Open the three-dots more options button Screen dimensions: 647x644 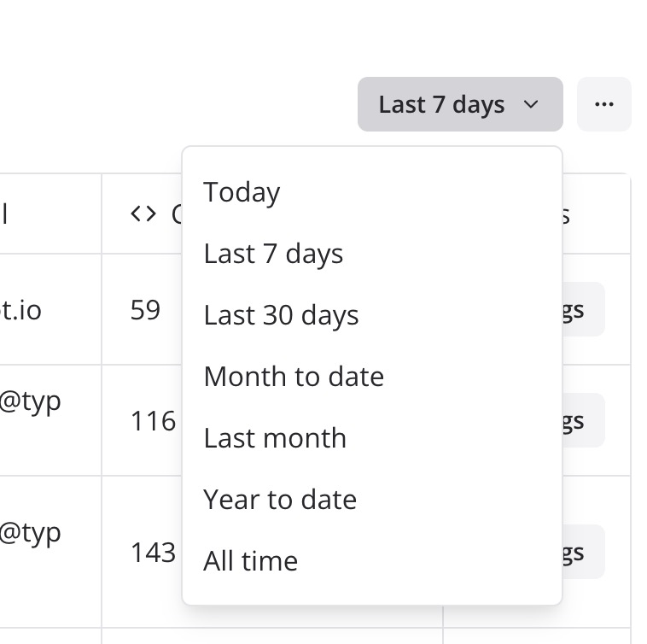tap(603, 104)
